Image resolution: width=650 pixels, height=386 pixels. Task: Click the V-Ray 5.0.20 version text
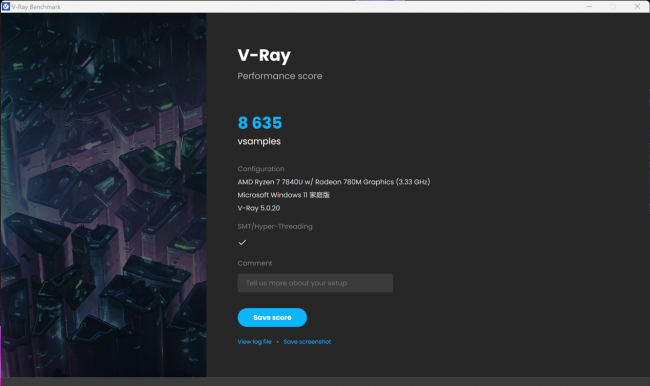point(259,208)
